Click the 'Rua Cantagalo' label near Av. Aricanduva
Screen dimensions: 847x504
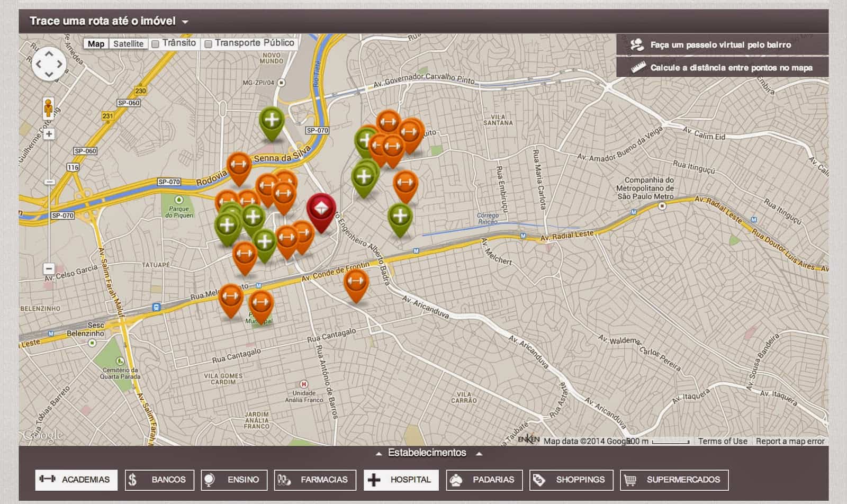click(x=331, y=335)
